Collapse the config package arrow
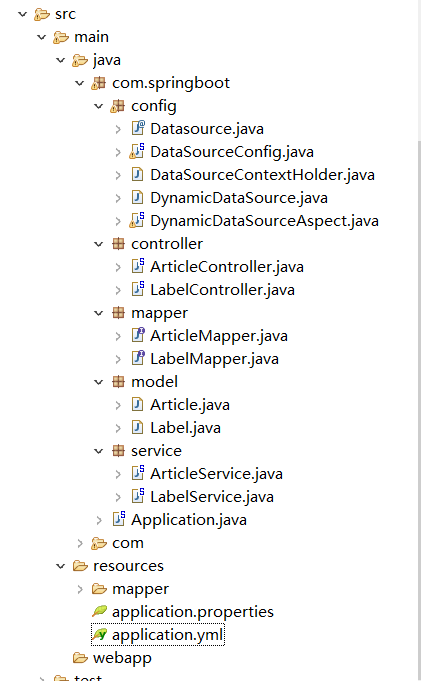The image size is (421, 681). tap(99, 106)
